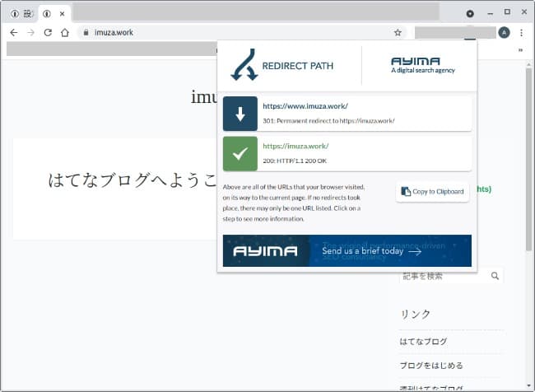This screenshot has width=535, height=392.
Task: Open the ブログをはじめる sidebar link
Action: click(431, 366)
